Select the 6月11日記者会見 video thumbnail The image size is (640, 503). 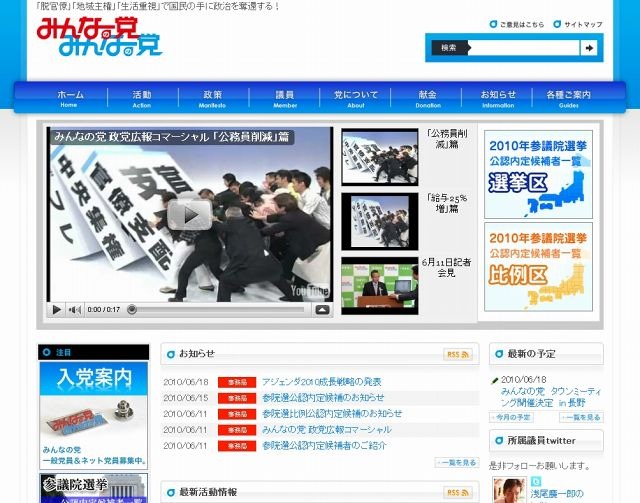point(380,286)
